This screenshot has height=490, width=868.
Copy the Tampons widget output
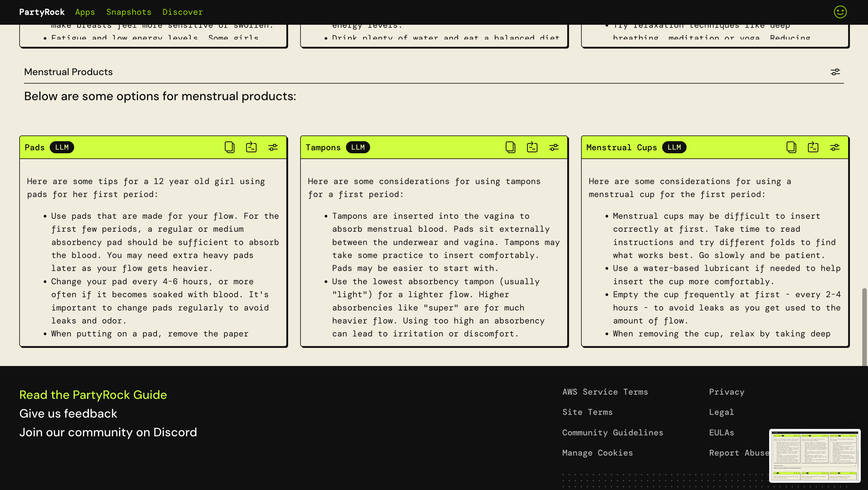pos(511,147)
